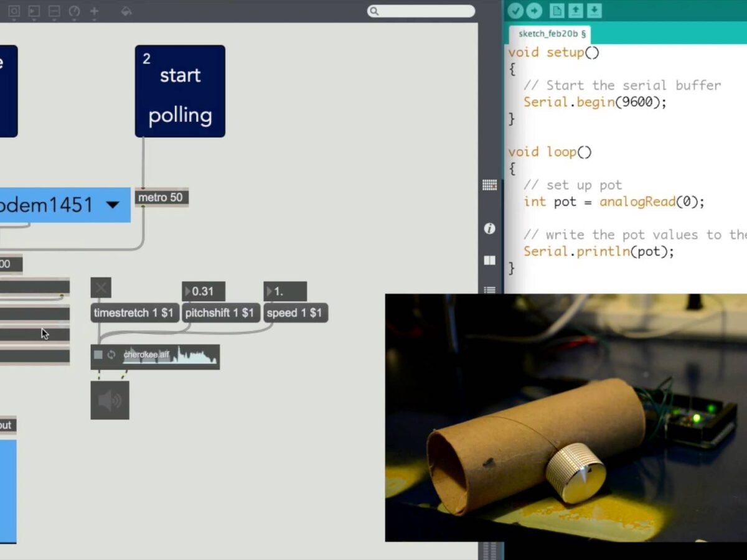747x560 pixels.
Task: Open a sketch with the up-arrow icon
Action: tap(576, 11)
